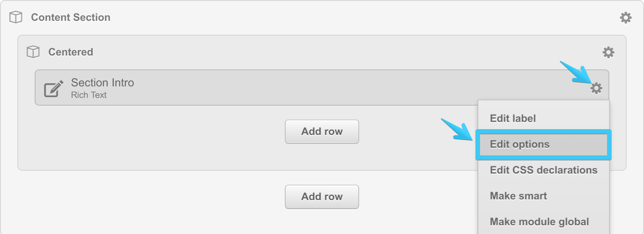Click empty middle area of Section Intro bar
The image size is (644, 234).
pyautogui.click(x=308, y=88)
